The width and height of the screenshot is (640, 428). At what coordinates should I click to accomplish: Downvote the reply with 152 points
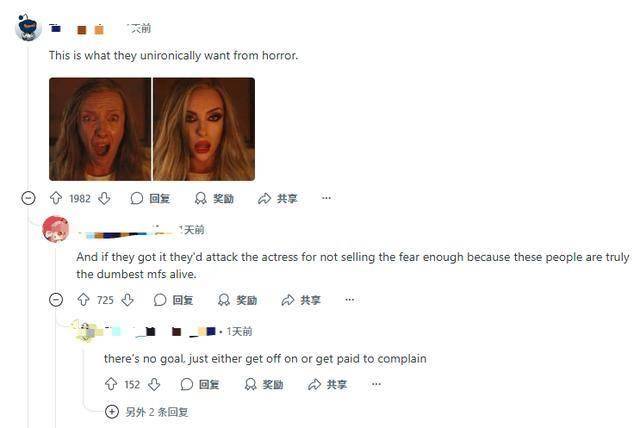pos(154,384)
